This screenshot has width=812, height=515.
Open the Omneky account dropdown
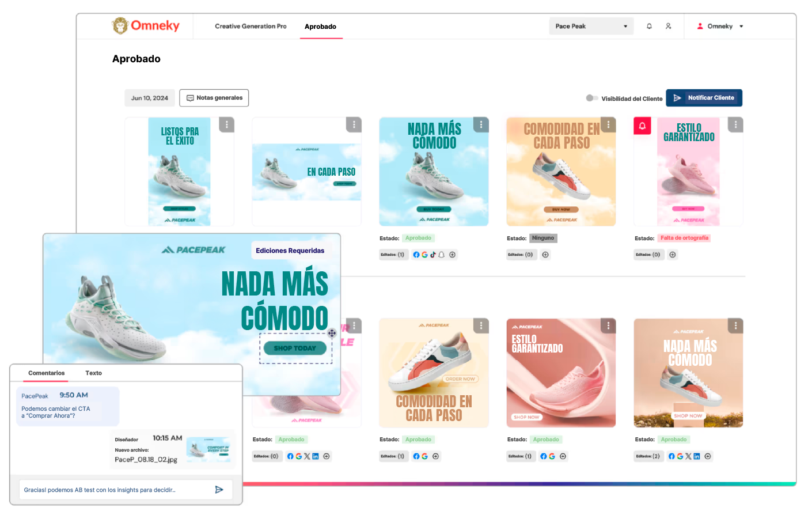[x=720, y=26]
